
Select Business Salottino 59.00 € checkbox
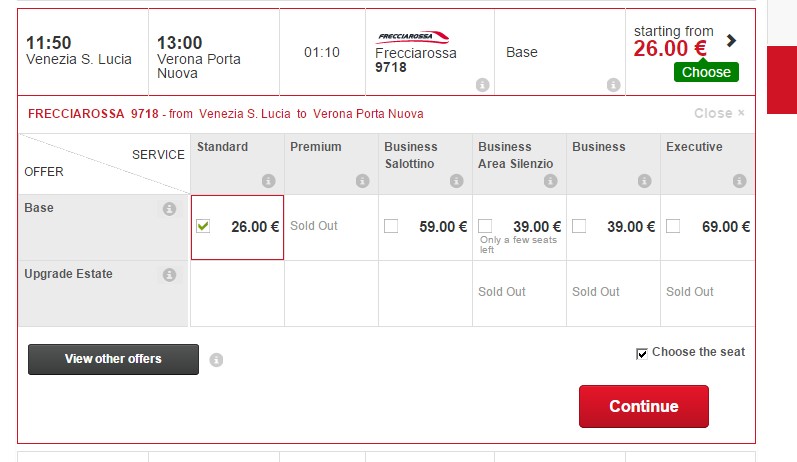coord(391,226)
